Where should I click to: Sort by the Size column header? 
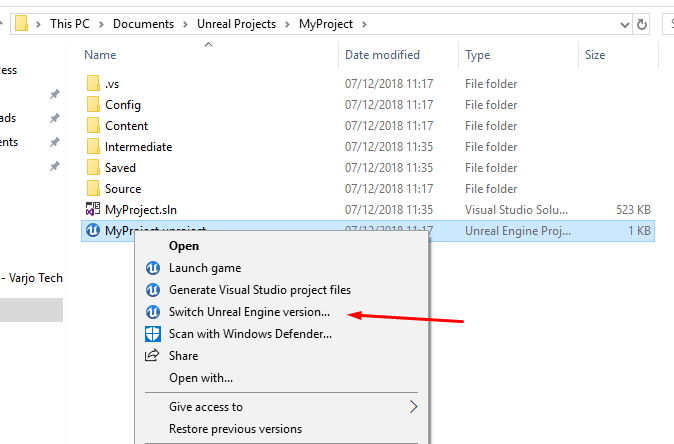[x=595, y=55]
